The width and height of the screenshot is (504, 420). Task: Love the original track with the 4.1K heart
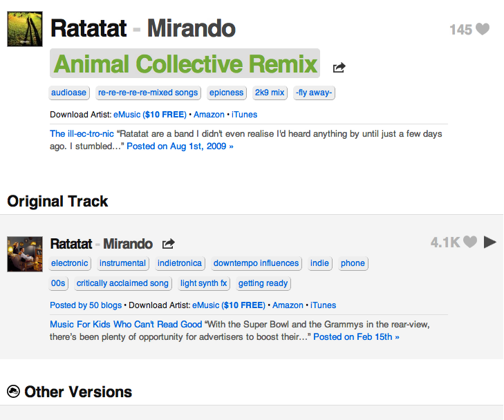point(470,242)
